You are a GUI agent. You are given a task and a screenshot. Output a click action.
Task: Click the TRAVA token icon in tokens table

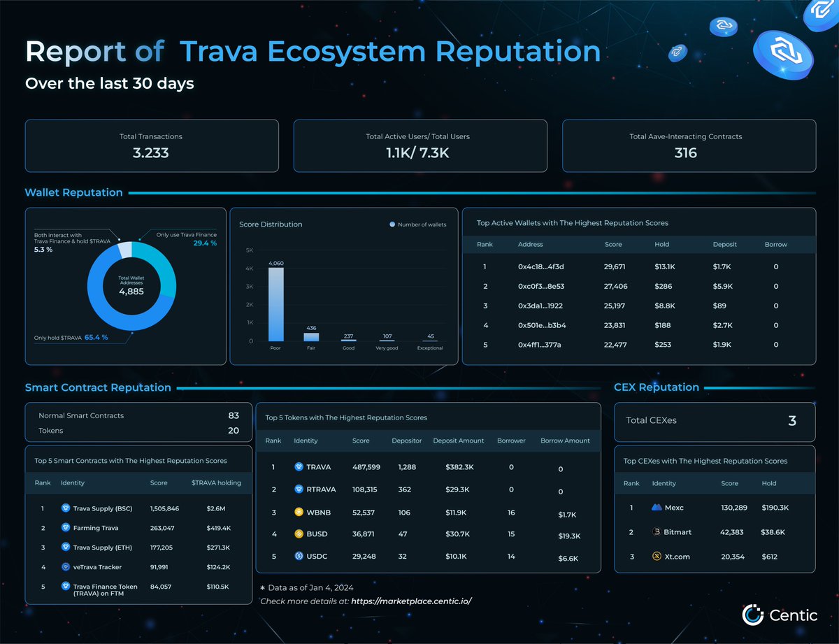point(299,467)
